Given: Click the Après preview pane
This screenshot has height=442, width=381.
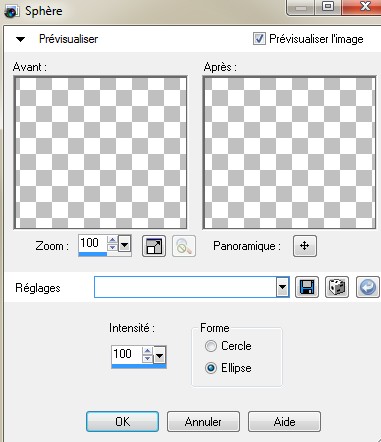Looking at the screenshot, I should pyautogui.click(x=290, y=152).
